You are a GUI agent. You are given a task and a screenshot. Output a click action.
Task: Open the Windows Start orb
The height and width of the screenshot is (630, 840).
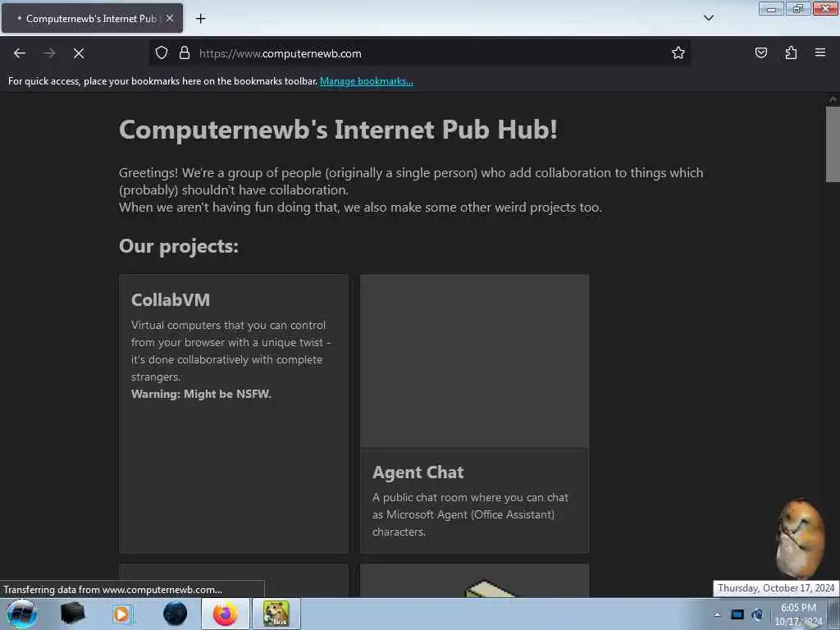[x=21, y=614]
